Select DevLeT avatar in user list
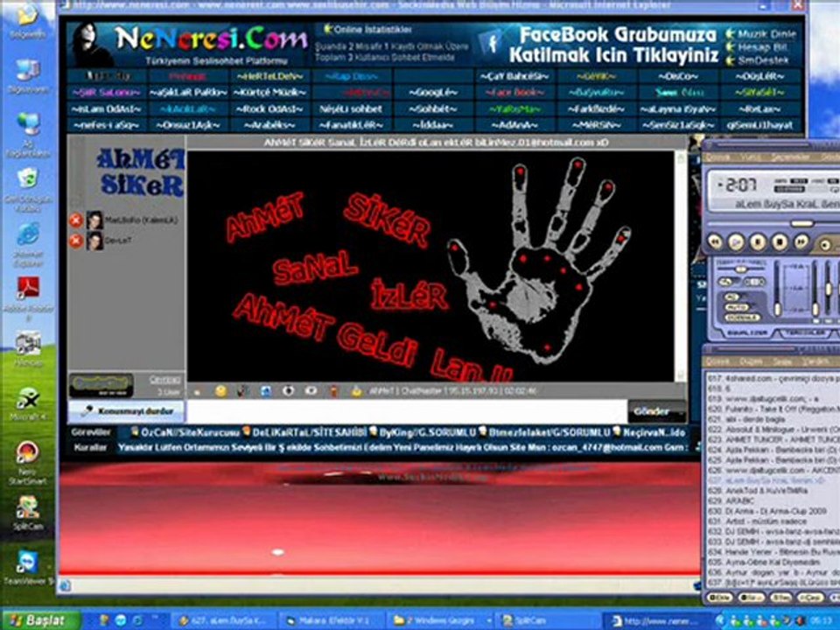 94,241
